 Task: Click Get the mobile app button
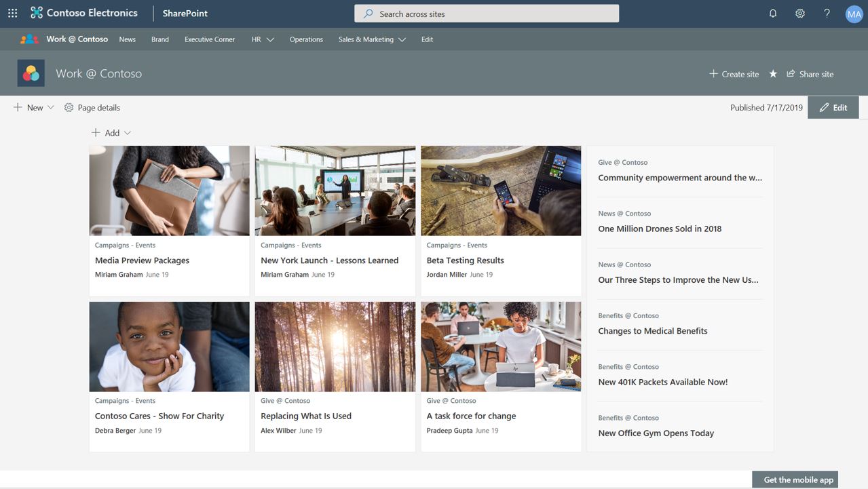[x=798, y=480]
